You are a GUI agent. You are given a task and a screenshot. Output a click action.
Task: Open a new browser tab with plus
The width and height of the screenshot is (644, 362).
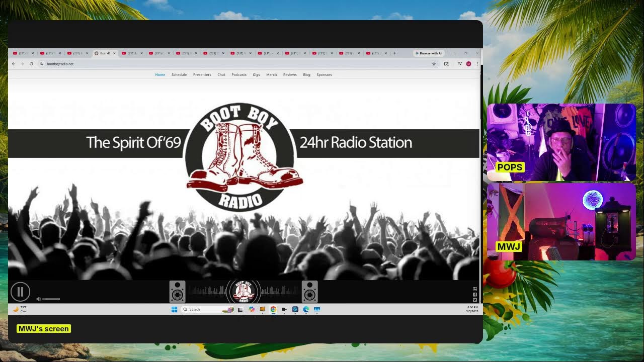coord(394,53)
